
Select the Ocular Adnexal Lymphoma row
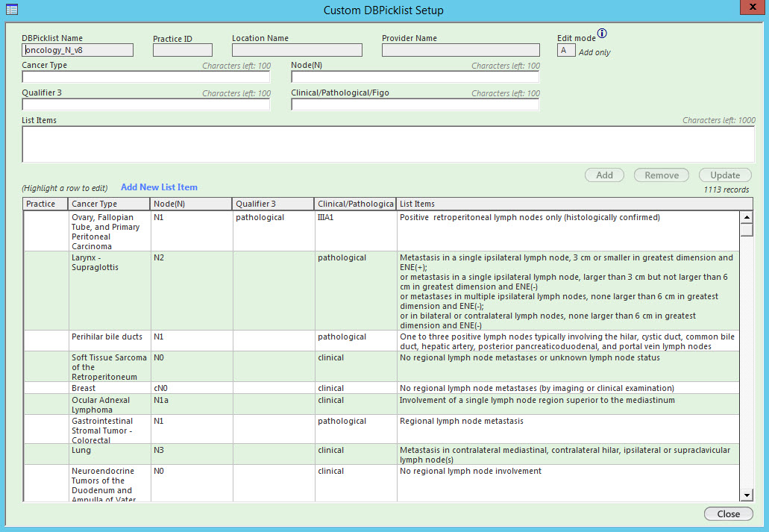[x=381, y=404]
